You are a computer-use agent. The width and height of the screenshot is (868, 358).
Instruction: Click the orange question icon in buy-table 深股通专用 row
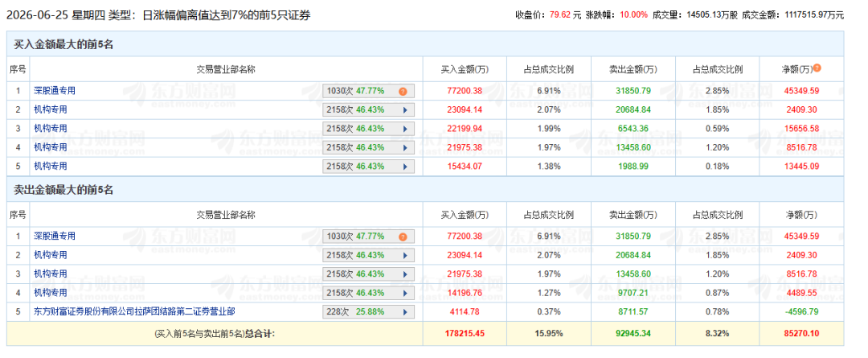click(x=403, y=91)
